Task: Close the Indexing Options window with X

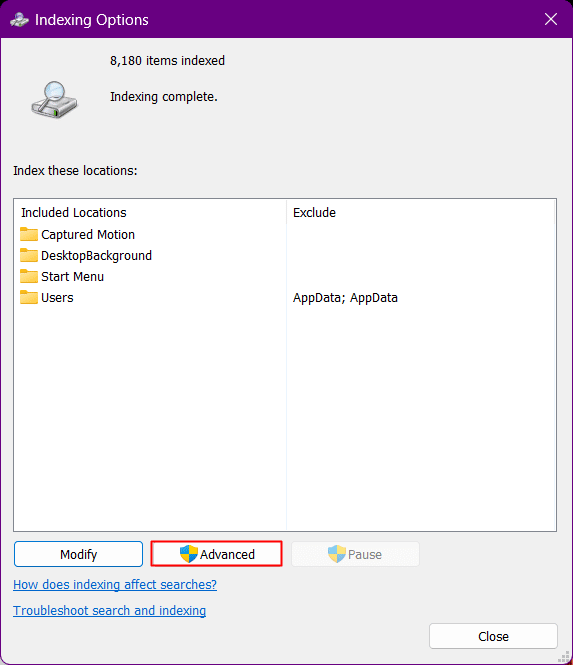Action: pos(551,19)
